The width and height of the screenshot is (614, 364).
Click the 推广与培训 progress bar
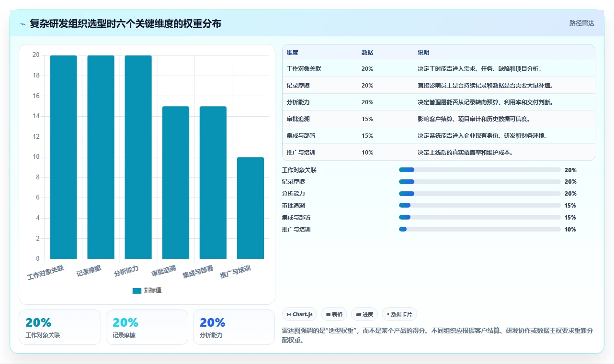480,229
